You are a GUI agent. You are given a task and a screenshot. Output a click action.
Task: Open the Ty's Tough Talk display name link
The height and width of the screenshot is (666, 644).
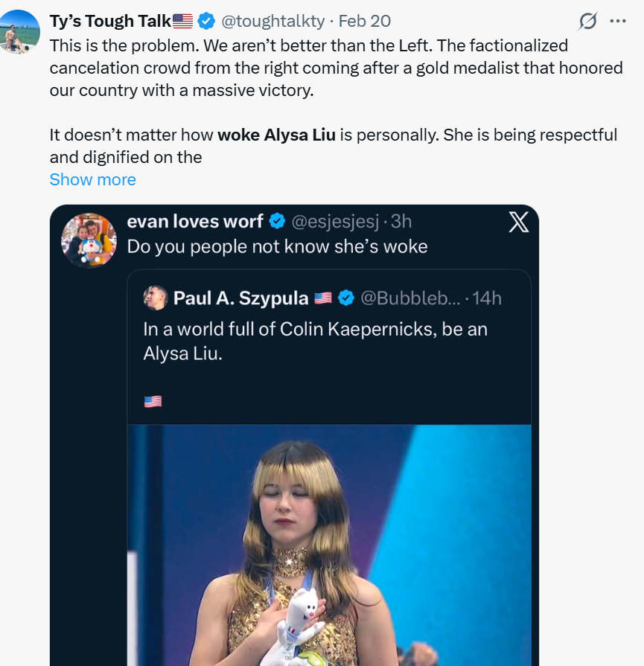tap(110, 22)
